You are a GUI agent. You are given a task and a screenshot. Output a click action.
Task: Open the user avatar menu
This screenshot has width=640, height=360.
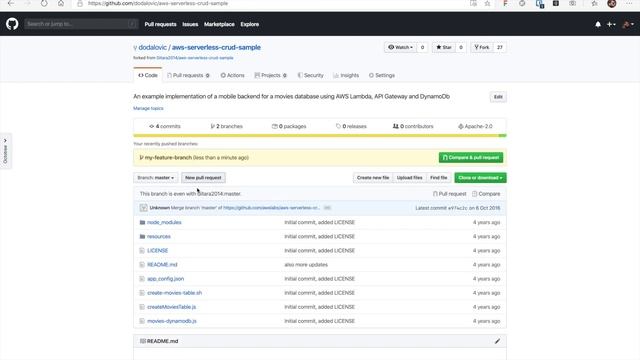628,24
